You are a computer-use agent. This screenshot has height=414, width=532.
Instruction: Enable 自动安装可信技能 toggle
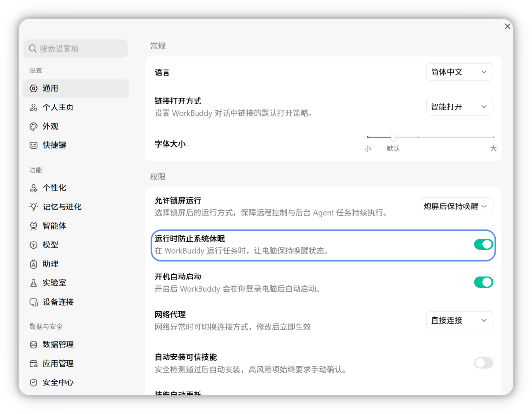tap(484, 363)
